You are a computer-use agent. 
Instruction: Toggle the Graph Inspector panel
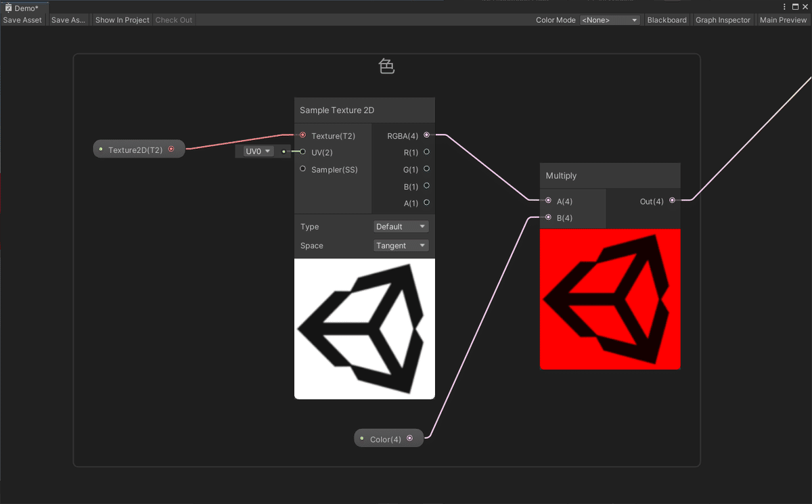click(x=723, y=20)
